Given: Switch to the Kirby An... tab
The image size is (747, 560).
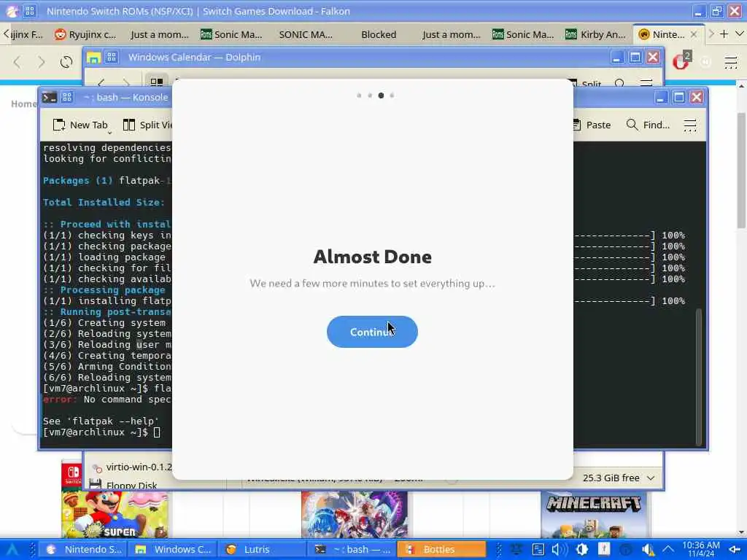Looking at the screenshot, I should (595, 34).
